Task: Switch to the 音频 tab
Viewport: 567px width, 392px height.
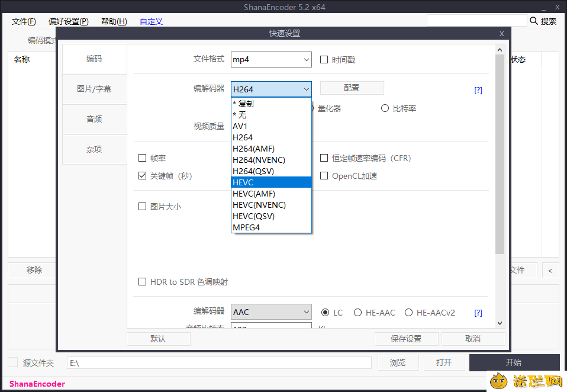Action: 94,119
